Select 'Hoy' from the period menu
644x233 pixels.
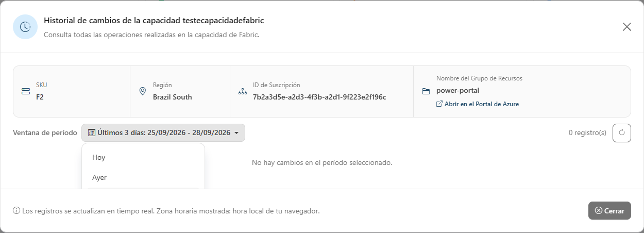tap(143, 157)
